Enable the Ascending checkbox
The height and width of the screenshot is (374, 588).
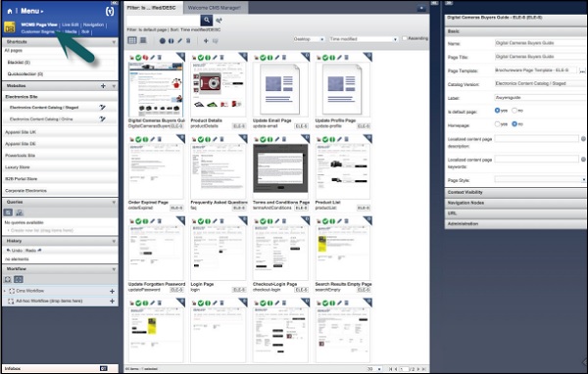pyautogui.click(x=405, y=38)
